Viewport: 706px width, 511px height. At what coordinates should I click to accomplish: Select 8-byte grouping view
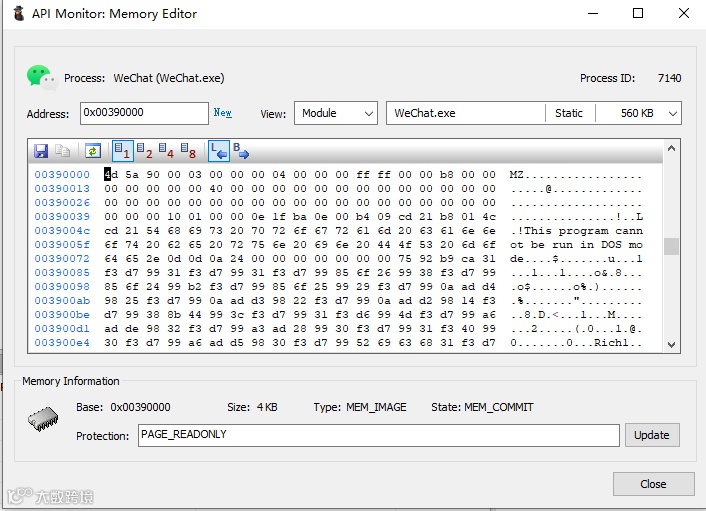click(188, 151)
